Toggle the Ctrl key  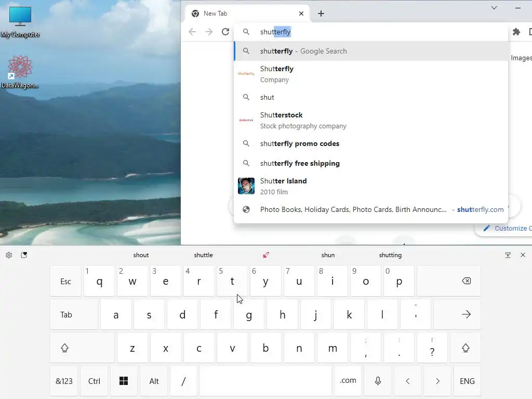click(x=94, y=381)
